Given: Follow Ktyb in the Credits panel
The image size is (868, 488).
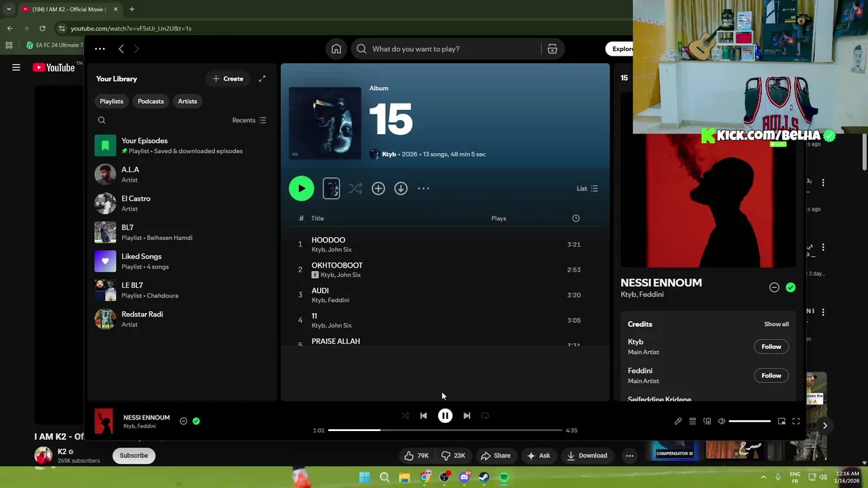Looking at the screenshot, I should coord(771,346).
